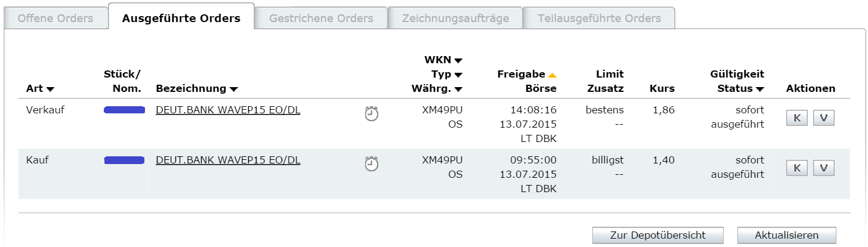Screen dimensions: 868x247
Task: Sort by the Währg. column arrow
Action: tap(458, 89)
